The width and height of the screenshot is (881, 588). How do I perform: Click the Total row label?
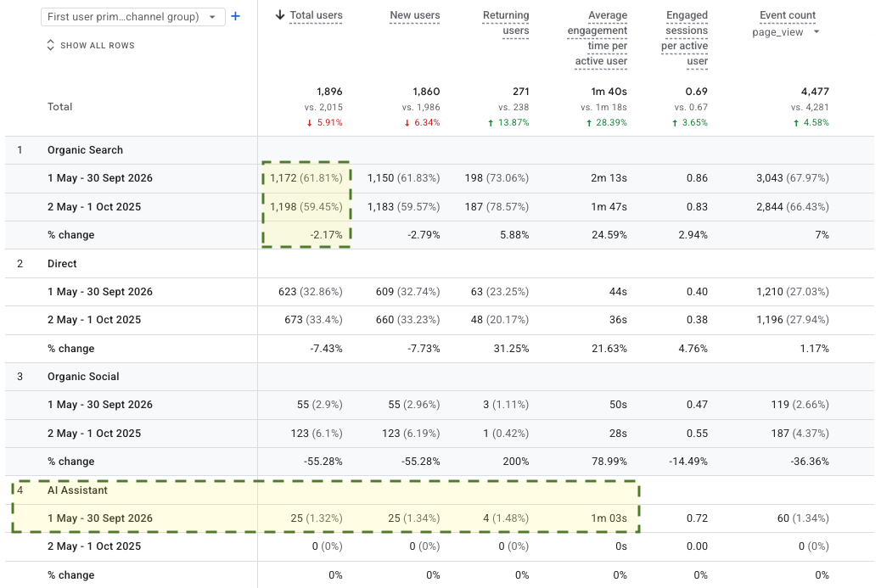pos(59,107)
